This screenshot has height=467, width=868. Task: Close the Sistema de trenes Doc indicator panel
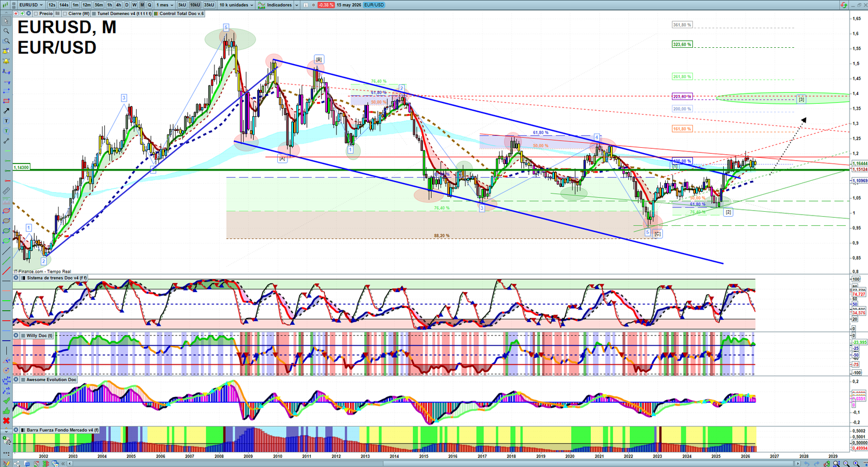coord(16,278)
